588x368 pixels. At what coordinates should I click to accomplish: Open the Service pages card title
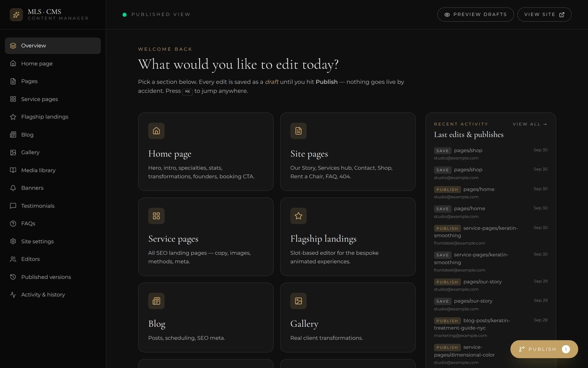click(173, 239)
